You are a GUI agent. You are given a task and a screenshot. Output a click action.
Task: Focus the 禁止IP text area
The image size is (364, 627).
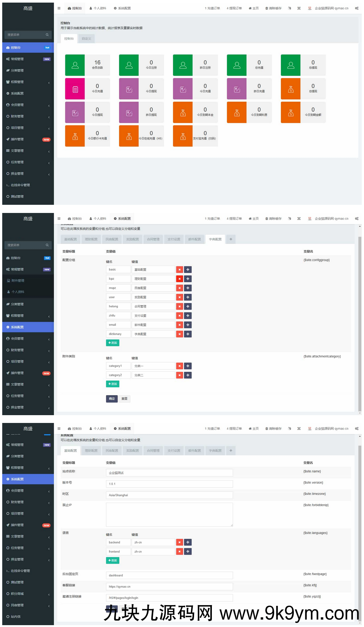pos(169,515)
